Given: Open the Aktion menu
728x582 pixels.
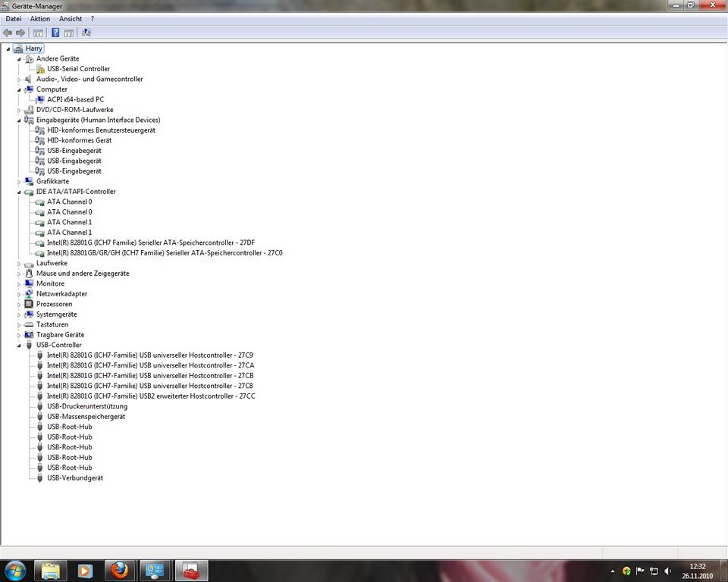Looking at the screenshot, I should pos(40,18).
